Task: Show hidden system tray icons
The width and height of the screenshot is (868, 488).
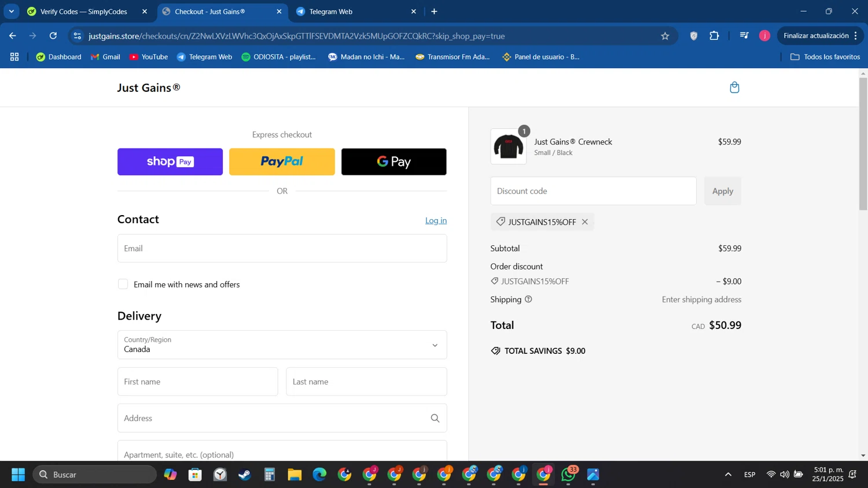Action: pyautogui.click(x=728, y=475)
